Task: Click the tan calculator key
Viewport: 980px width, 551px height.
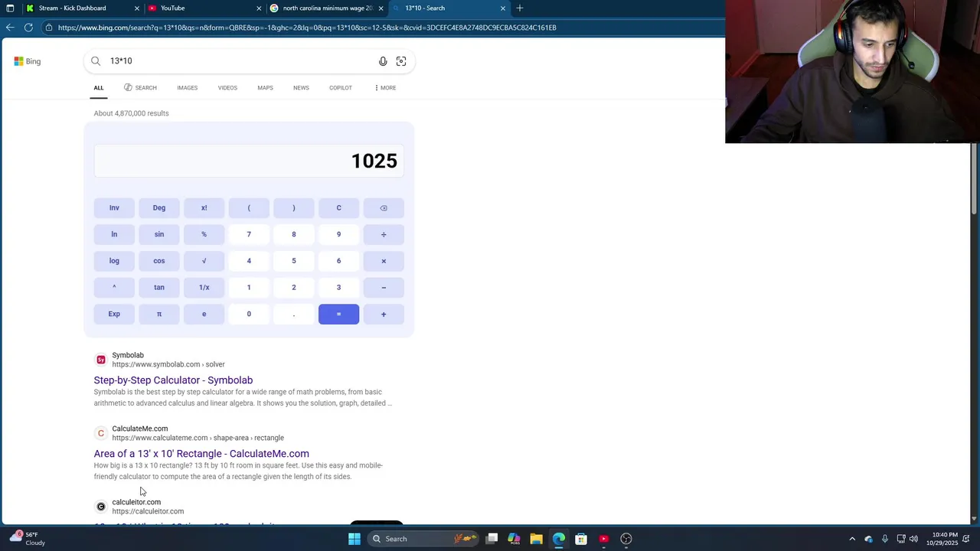Action: (x=159, y=288)
